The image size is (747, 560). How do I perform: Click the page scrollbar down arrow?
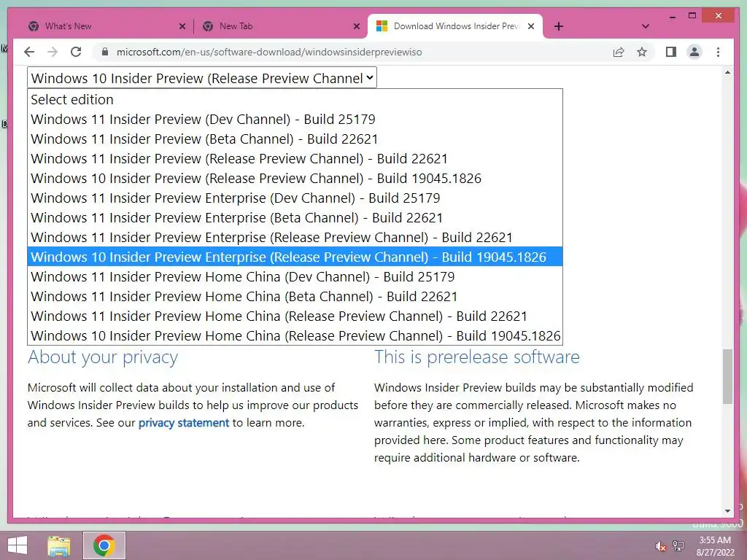click(727, 511)
